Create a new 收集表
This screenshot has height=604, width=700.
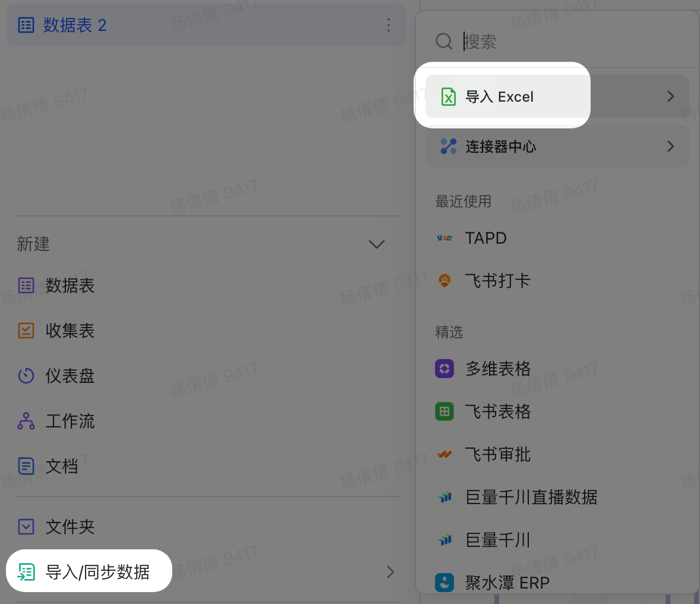pyautogui.click(x=70, y=331)
